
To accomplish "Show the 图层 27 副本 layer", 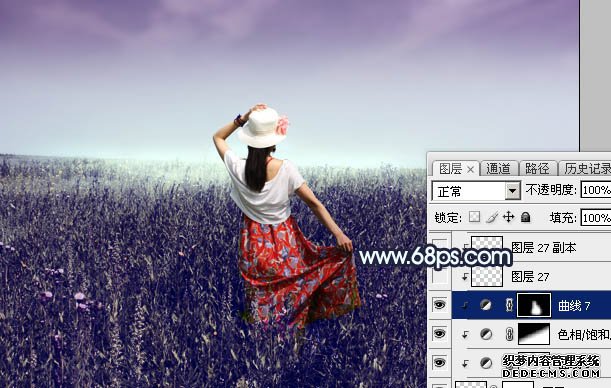I will tap(440, 247).
